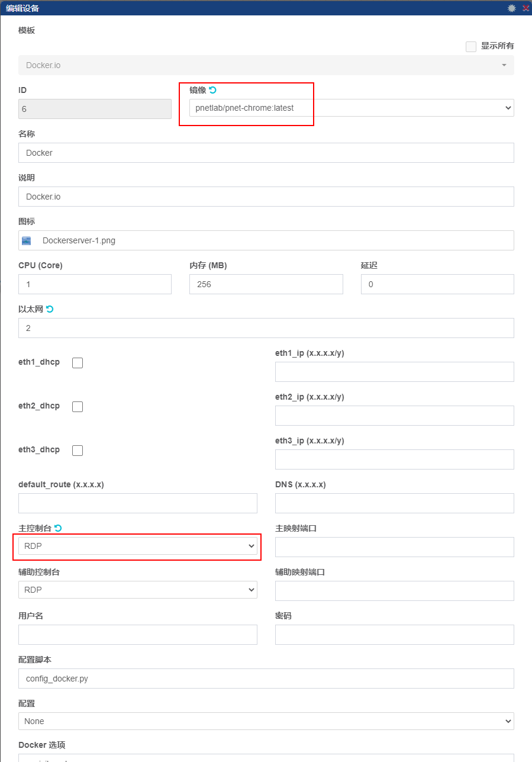532x762 pixels.
Task: Click the settings gear in the title bar
Action: [511, 8]
